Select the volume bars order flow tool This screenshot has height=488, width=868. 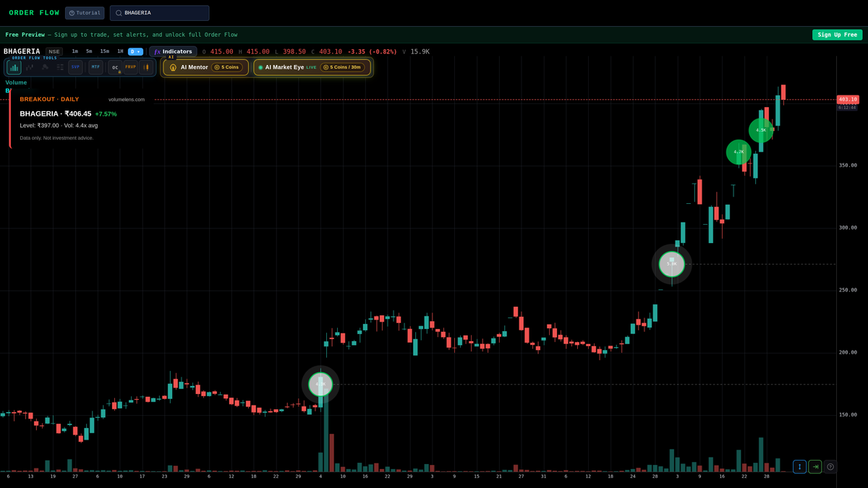pyautogui.click(x=14, y=67)
